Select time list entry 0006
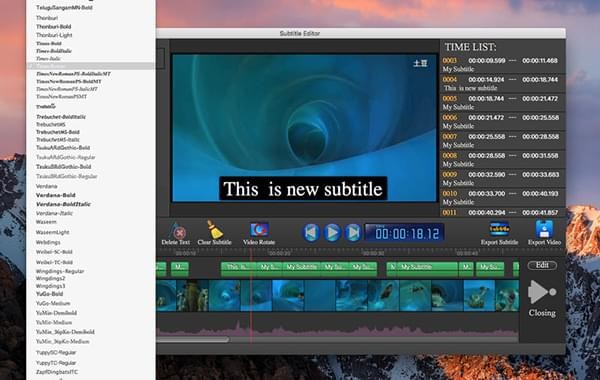Viewport: 600px width, 380px height. [x=502, y=122]
